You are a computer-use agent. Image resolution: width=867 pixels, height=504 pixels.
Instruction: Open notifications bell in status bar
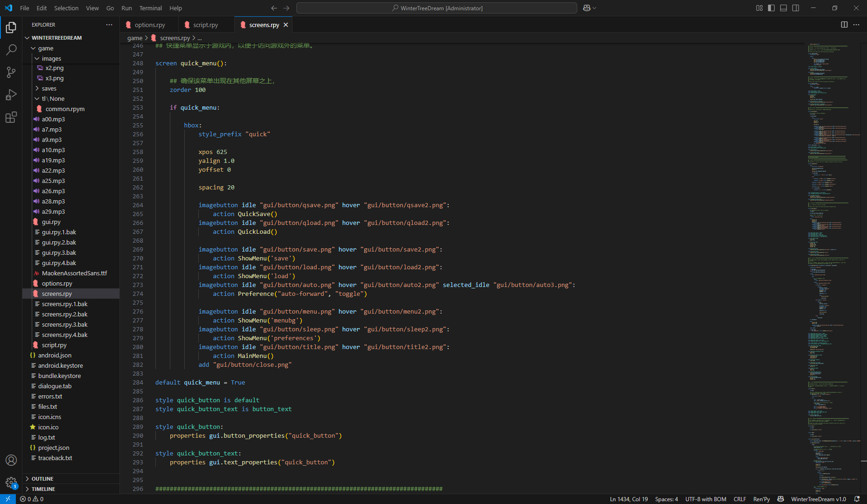pos(857,499)
